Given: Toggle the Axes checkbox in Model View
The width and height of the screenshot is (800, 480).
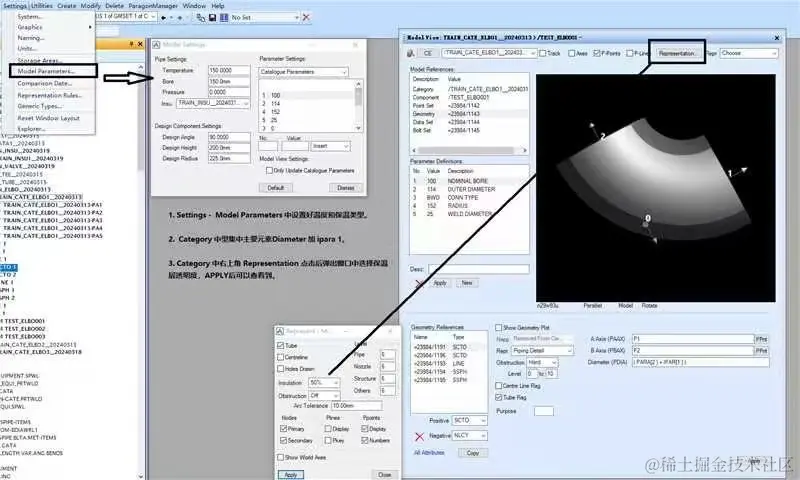Looking at the screenshot, I should point(571,53).
